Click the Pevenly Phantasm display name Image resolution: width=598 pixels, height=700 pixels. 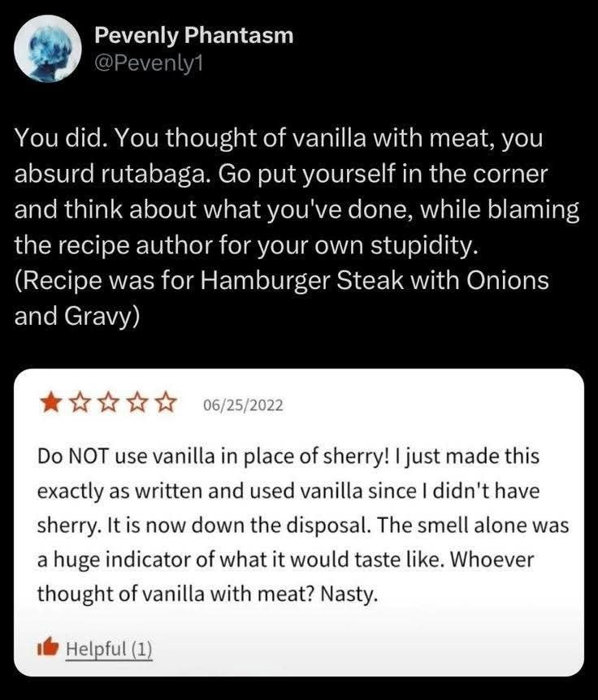tap(194, 35)
